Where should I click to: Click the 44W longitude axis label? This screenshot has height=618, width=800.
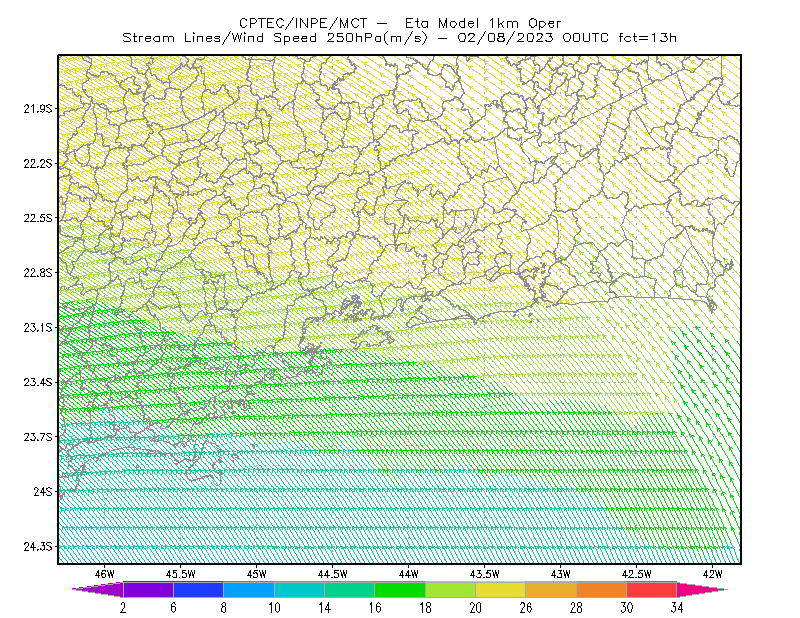tap(409, 574)
